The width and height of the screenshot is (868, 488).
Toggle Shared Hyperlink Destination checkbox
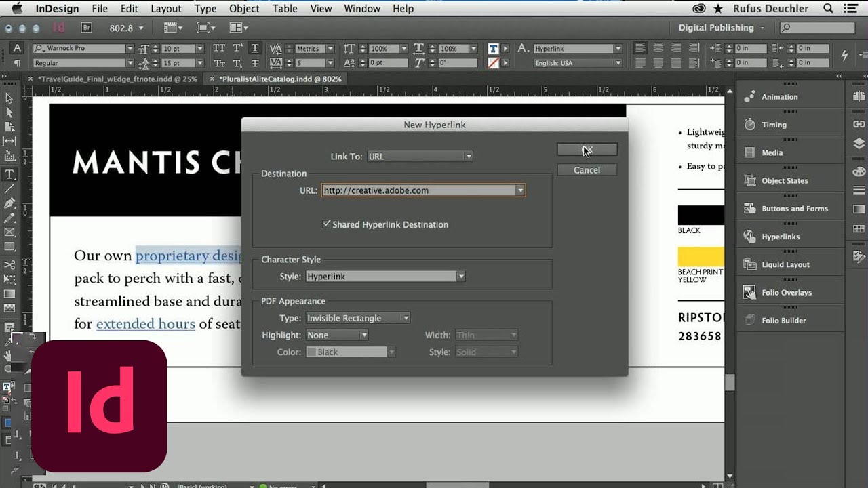point(326,224)
